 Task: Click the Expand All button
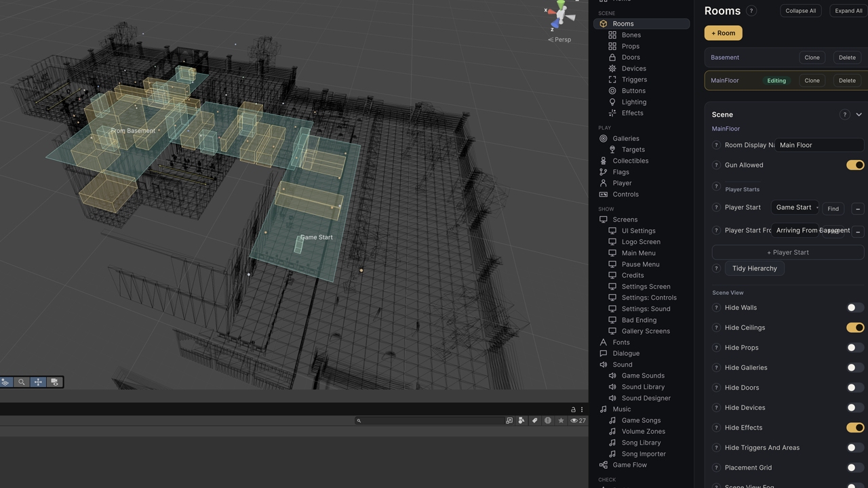click(x=848, y=11)
